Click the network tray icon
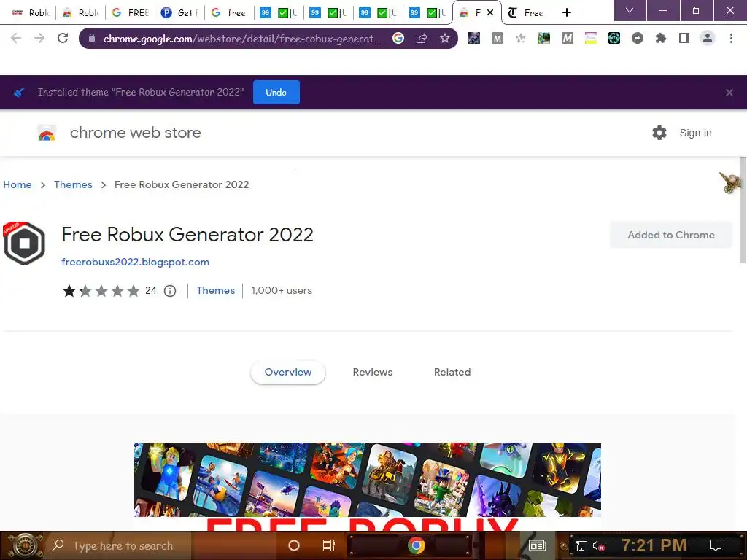This screenshot has height=560, width=747. click(x=581, y=545)
